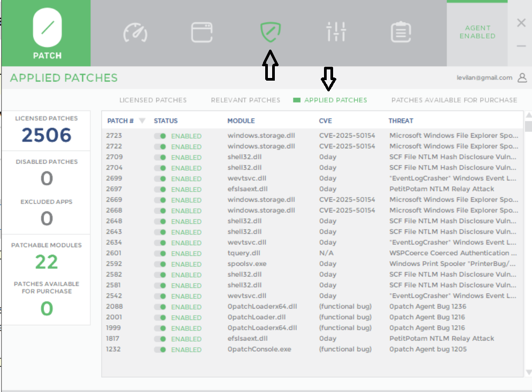Click N/A CVE cell

326,253
